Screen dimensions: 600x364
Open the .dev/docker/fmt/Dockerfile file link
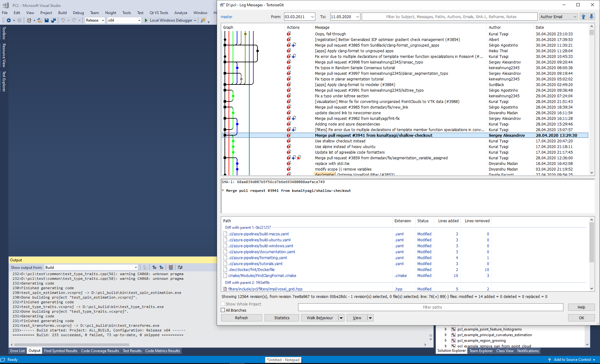[251, 269]
